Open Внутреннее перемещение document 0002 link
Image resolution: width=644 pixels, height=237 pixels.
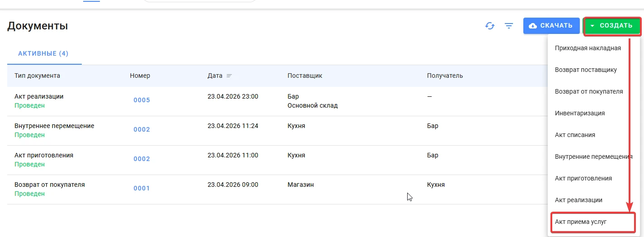point(141,129)
